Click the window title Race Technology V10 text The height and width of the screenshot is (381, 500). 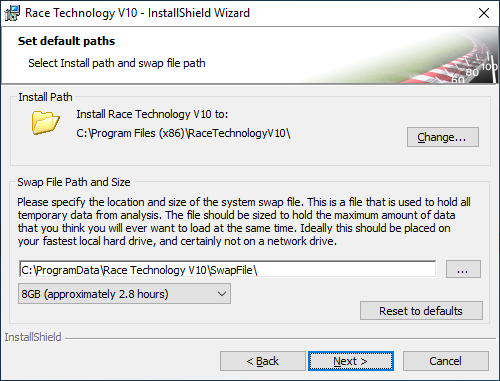pyautogui.click(x=81, y=13)
